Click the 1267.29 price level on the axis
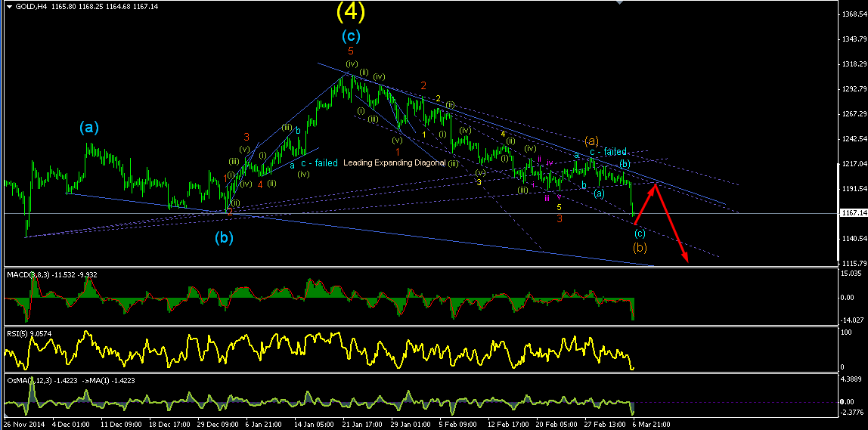 point(853,114)
